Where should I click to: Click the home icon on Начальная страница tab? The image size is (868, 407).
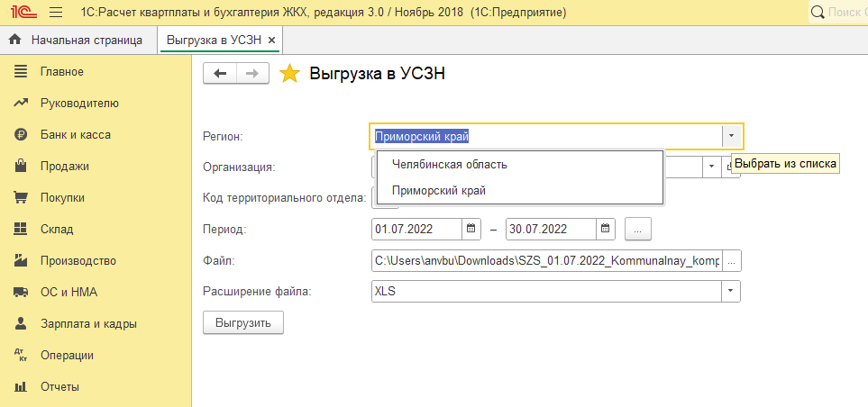click(x=15, y=40)
